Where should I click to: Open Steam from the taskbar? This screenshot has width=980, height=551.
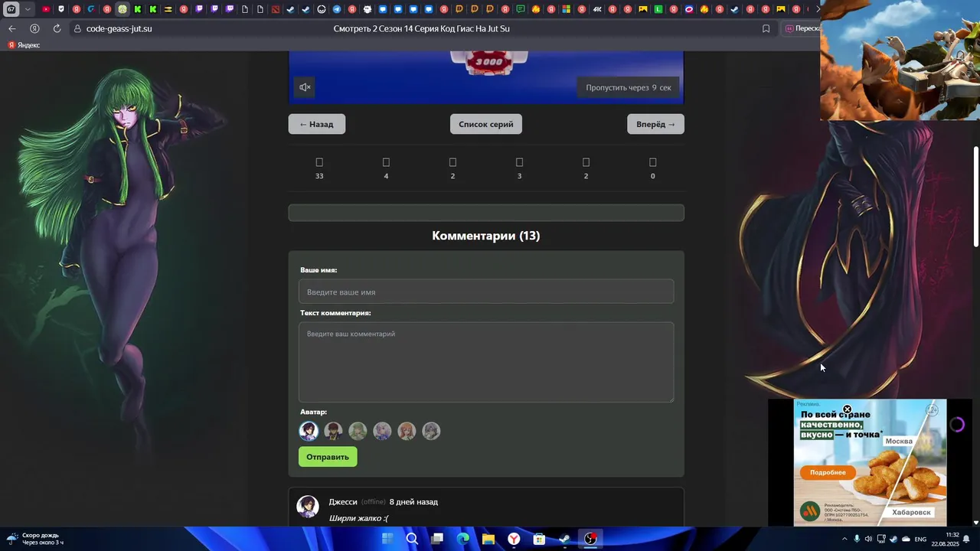[564, 539]
